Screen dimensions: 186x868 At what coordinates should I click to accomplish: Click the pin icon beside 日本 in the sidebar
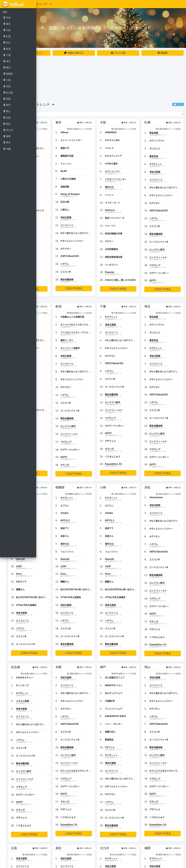4,18
